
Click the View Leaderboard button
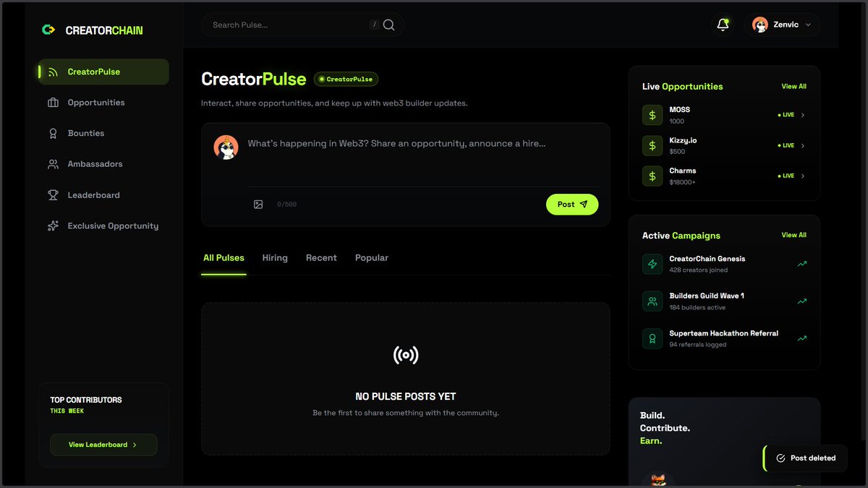click(x=103, y=445)
